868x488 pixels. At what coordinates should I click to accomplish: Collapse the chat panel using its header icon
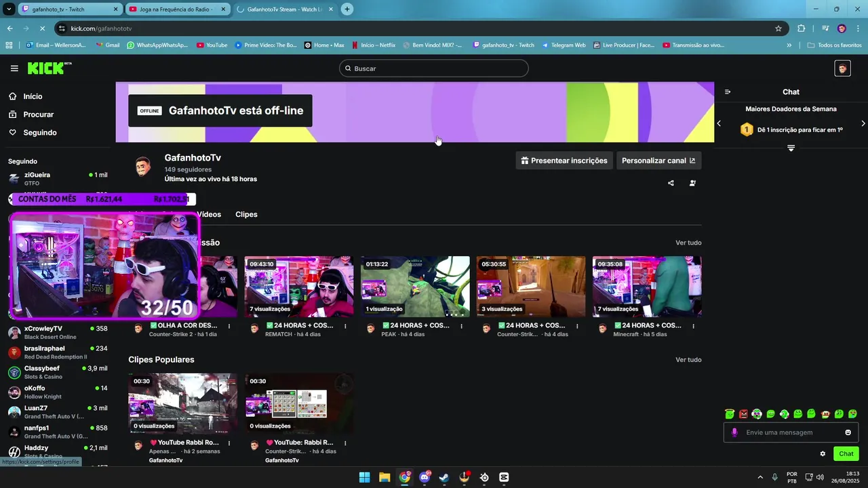point(728,92)
